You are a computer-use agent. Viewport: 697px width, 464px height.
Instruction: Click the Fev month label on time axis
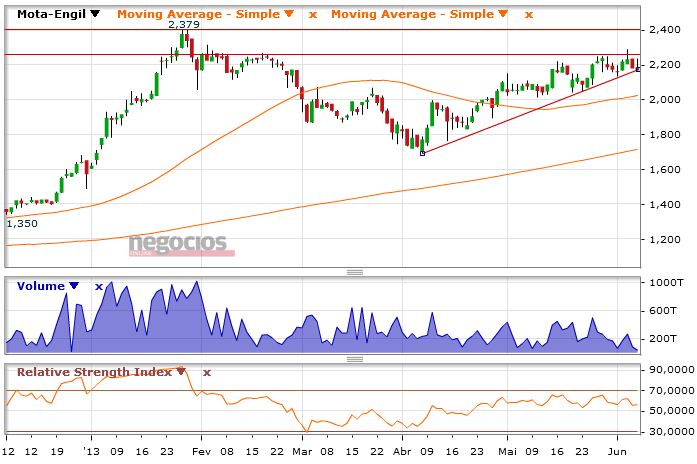pyautogui.click(x=201, y=452)
